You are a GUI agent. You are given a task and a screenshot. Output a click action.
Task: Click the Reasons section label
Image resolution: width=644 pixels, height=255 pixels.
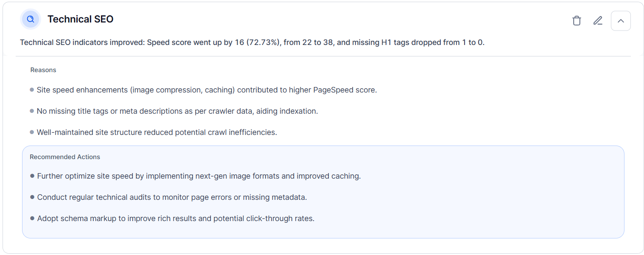point(43,70)
